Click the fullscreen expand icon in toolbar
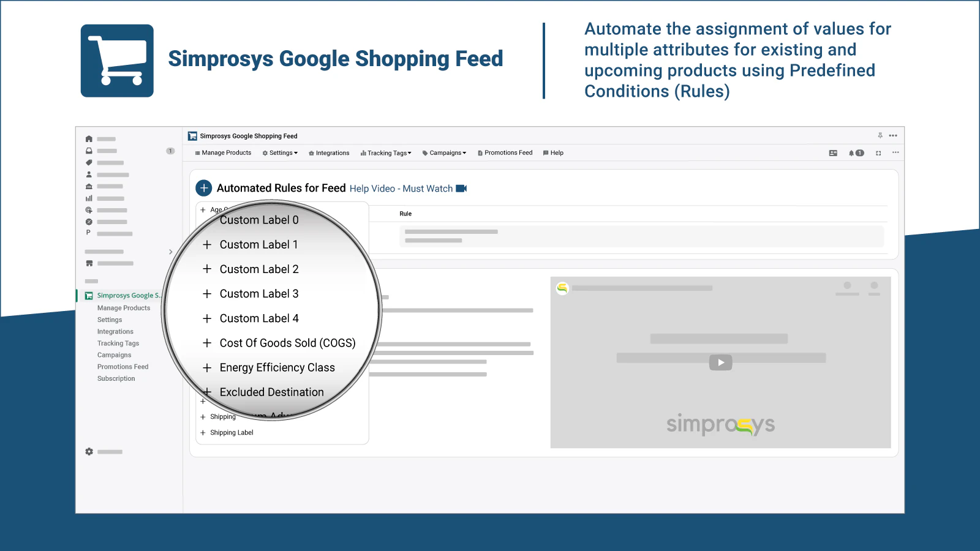 coord(878,153)
